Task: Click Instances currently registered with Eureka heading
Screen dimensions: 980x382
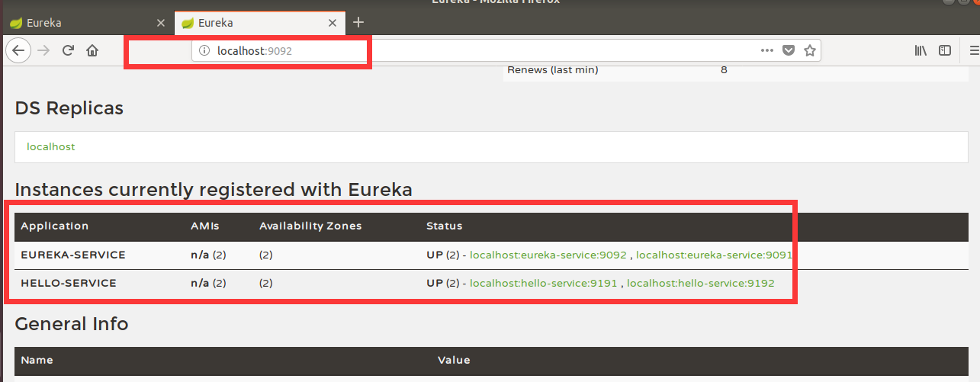Action: pyautogui.click(x=214, y=190)
